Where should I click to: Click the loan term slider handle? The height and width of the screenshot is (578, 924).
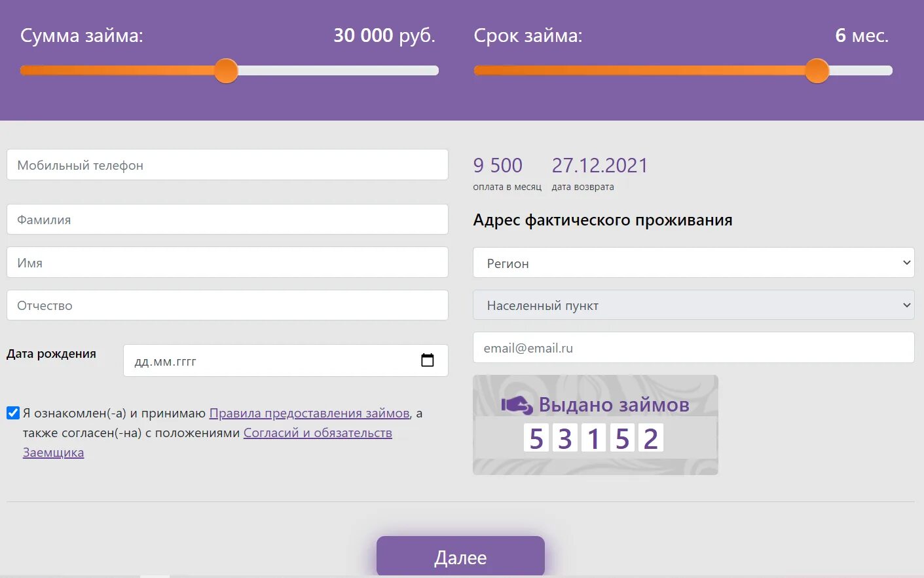tap(817, 71)
